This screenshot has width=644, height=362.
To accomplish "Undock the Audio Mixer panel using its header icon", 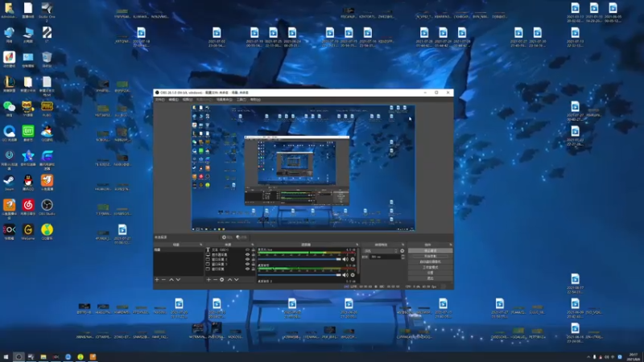I will pos(357,245).
